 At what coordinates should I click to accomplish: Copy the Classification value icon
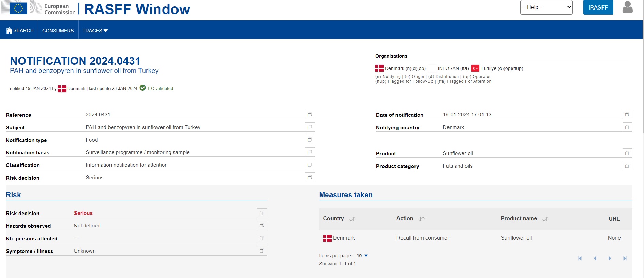310,165
